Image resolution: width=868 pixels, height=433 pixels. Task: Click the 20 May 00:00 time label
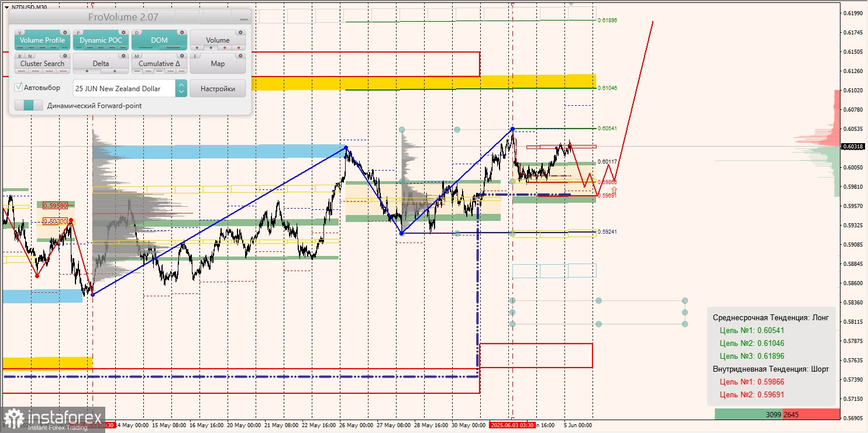tap(243, 425)
